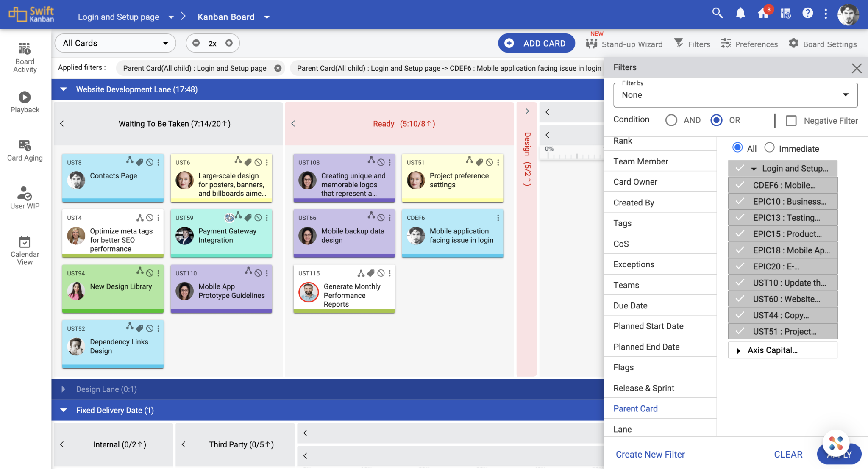Enable the AND filter condition
868x469 pixels.
pyautogui.click(x=671, y=120)
